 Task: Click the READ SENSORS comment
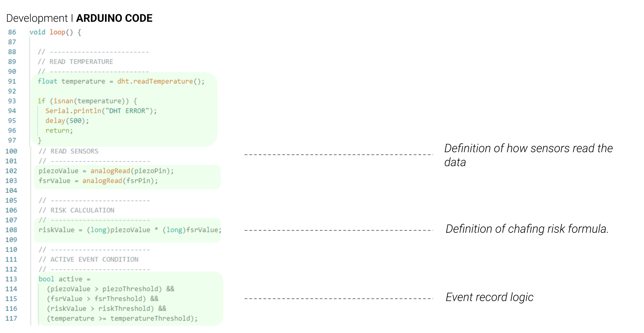[68, 151]
